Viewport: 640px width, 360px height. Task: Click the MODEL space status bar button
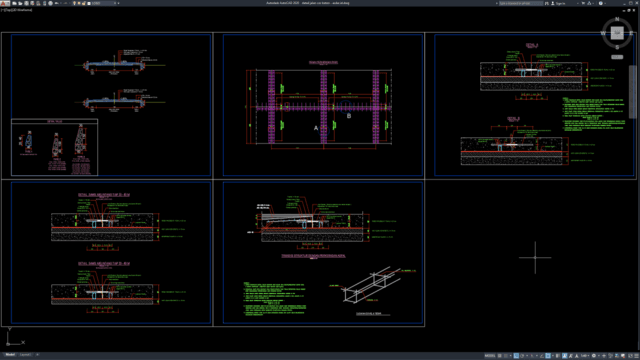490,356
